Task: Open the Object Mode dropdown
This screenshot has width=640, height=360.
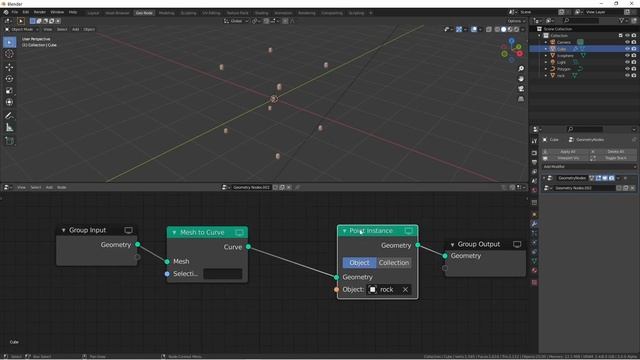Action: [x=22, y=29]
